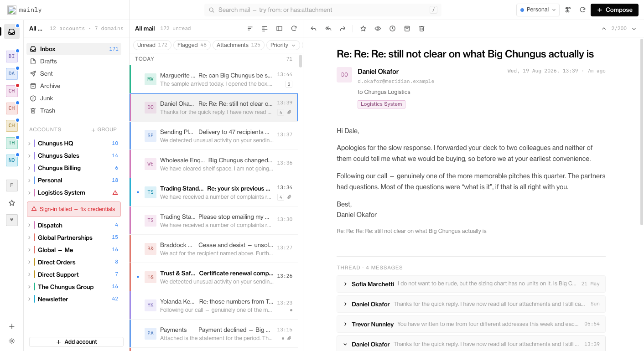The width and height of the screenshot is (644, 351).
Task: Open Braddock Cease and desist message
Action: pos(214,249)
